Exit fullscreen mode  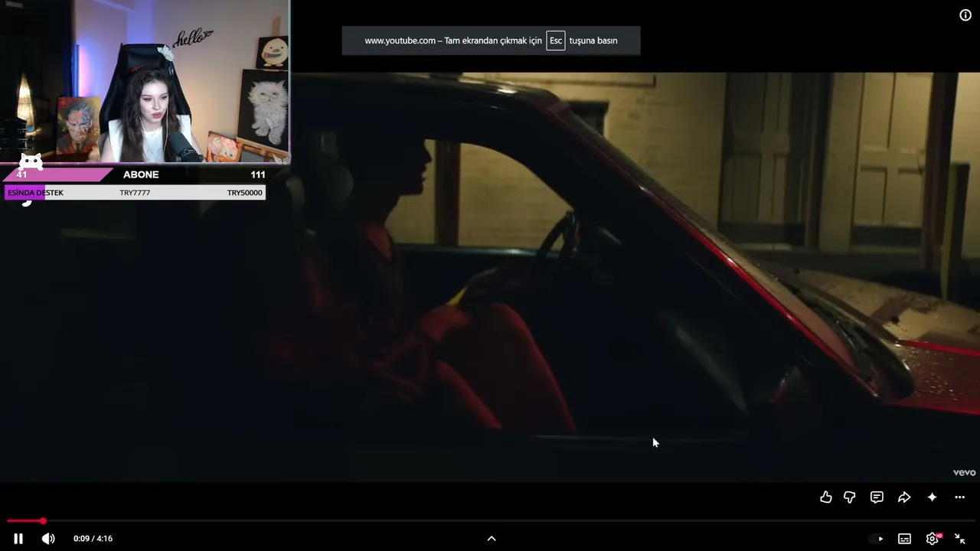(959, 539)
